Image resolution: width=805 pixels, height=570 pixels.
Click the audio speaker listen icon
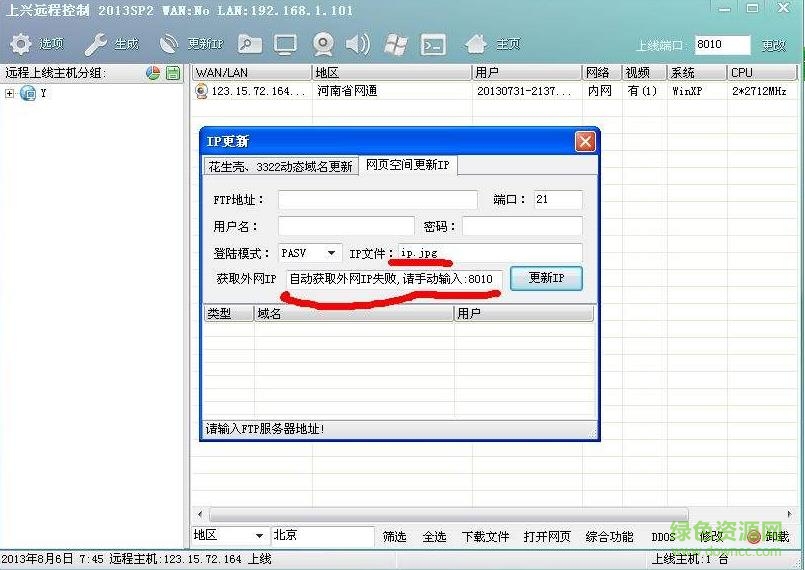pos(358,44)
